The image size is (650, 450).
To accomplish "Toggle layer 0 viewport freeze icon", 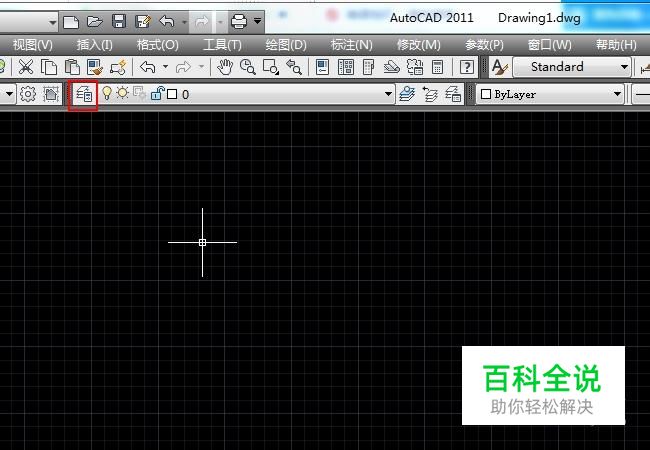I will (x=139, y=94).
